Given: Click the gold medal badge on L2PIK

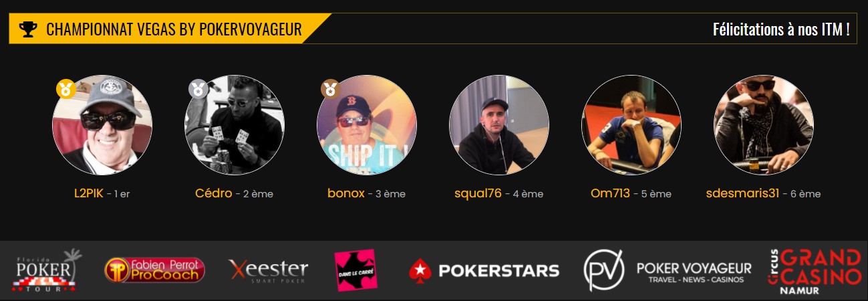Looking at the screenshot, I should coord(65,88).
